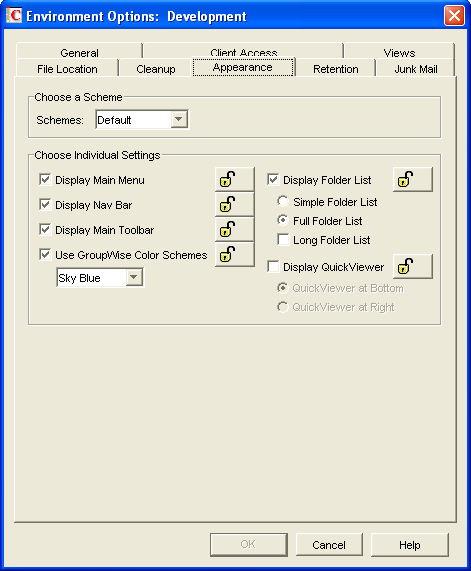The width and height of the screenshot is (471, 571).
Task: Select the Full Folder List radio button
Action: (283, 220)
